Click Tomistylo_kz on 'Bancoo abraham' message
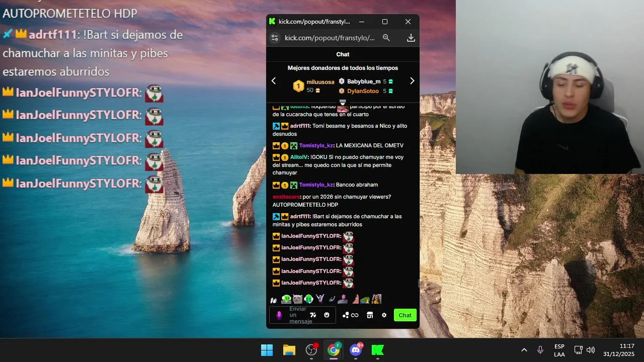644x362 pixels. tap(316, 185)
